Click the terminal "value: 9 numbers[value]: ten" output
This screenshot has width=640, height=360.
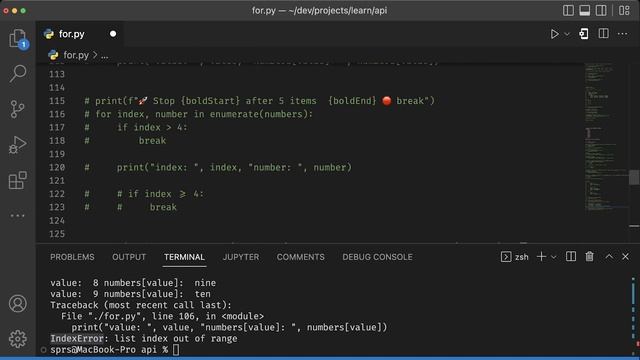tap(130, 294)
